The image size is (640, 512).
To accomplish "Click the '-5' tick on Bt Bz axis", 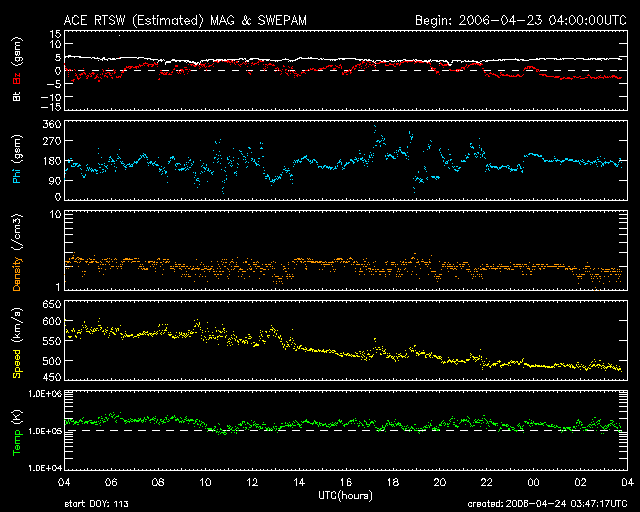I will tap(55, 84).
